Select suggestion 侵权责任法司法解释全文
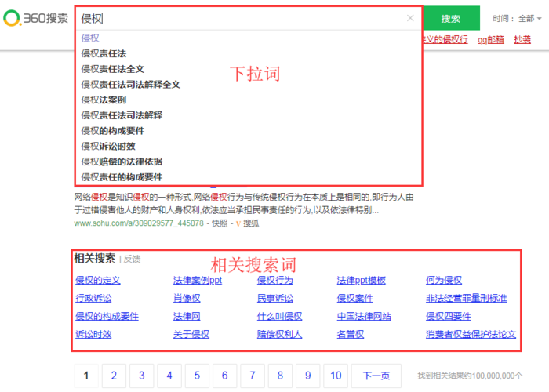The width and height of the screenshot is (549, 392). [x=131, y=84]
